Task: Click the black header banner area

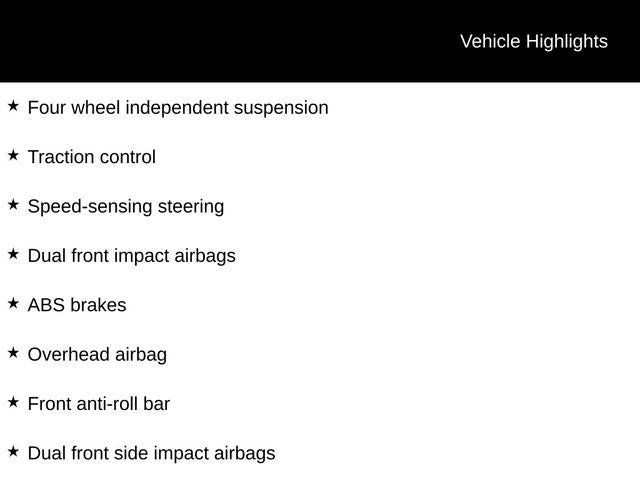Action: click(320, 41)
